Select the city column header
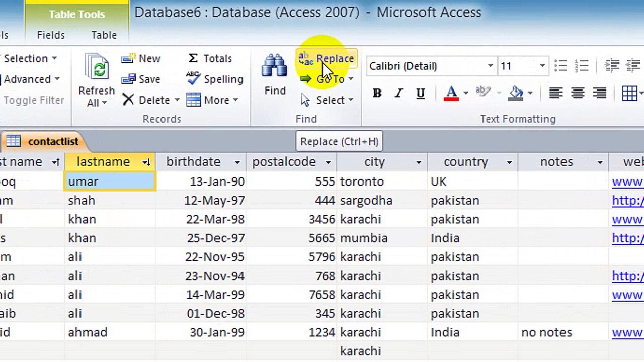Viewport: 644px width, 362px height. tap(382, 162)
